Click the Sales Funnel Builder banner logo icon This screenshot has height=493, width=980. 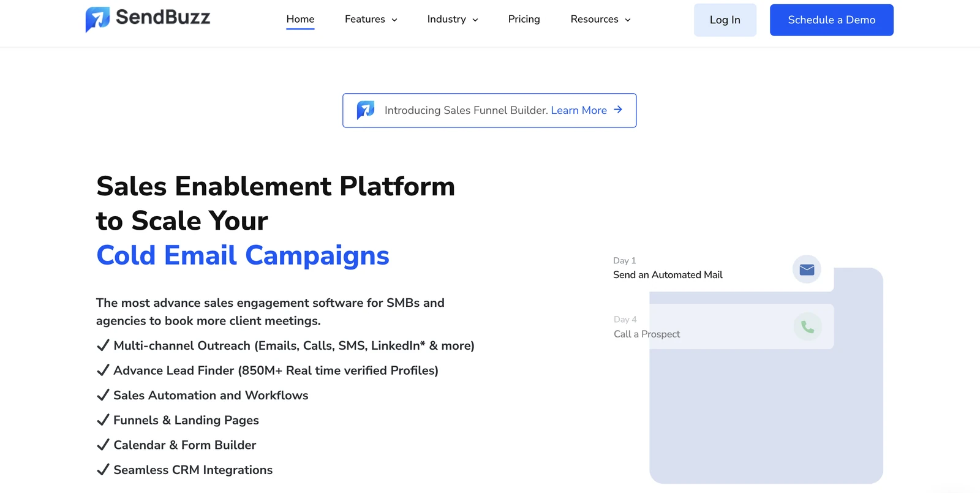366,110
